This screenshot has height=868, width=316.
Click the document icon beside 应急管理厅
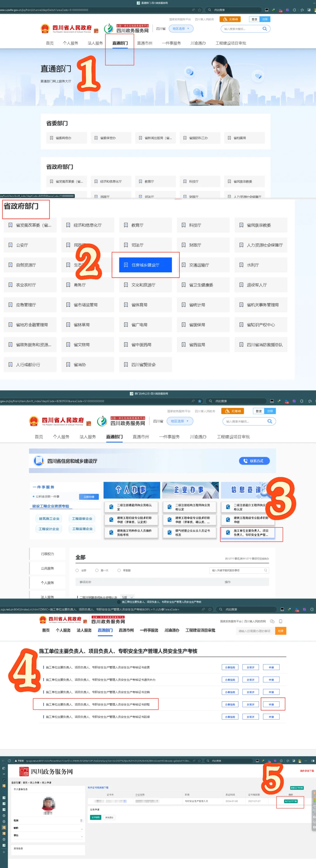[x=11, y=305]
